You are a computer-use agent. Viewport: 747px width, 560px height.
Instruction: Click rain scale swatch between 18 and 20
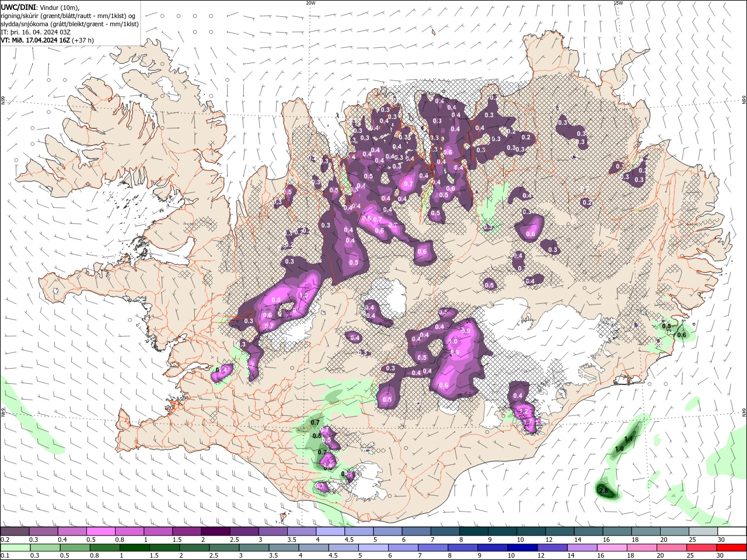[x=642, y=548]
